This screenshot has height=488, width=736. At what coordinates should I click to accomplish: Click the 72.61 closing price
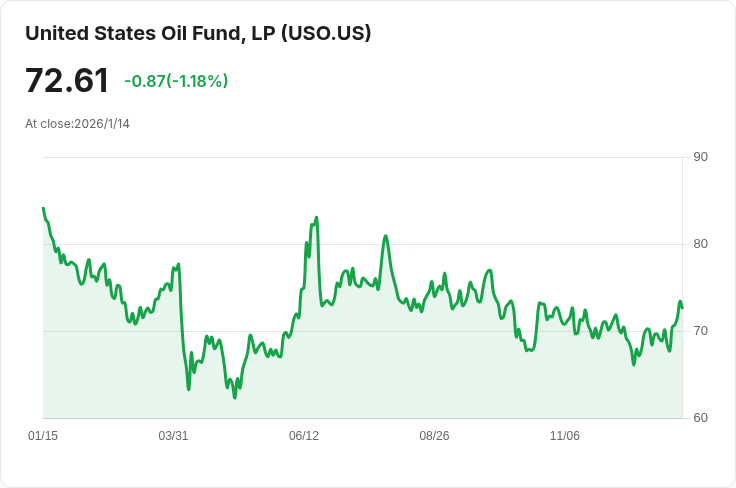67,81
